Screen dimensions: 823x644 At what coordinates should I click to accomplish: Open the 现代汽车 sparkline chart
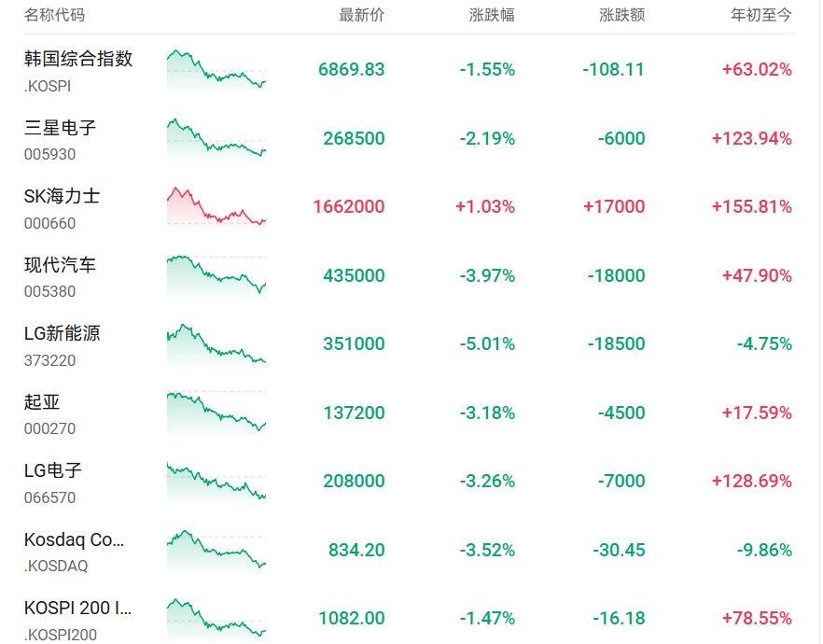pyautogui.click(x=216, y=276)
